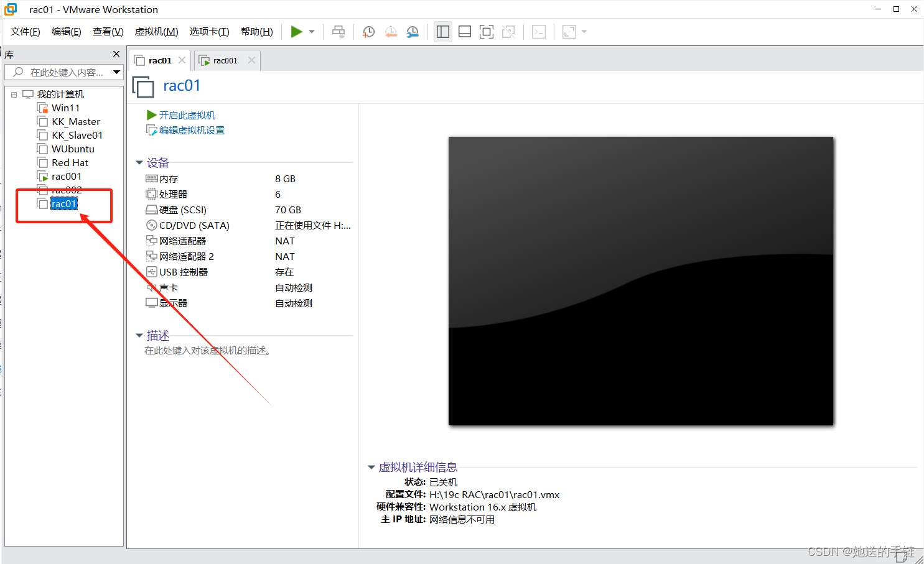Viewport: 924px width, 564px height.
Task: Open the Snapshot Manager toolbar icon
Action: (x=413, y=32)
